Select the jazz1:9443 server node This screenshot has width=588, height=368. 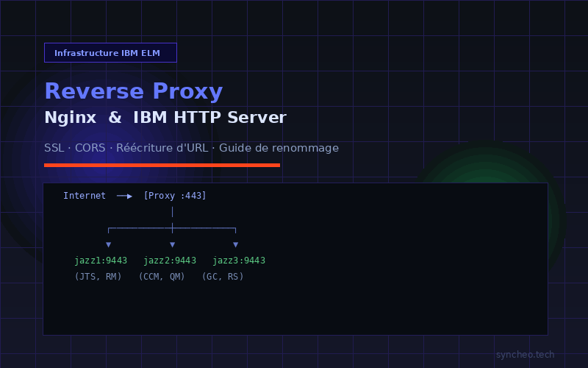pyautogui.click(x=101, y=261)
